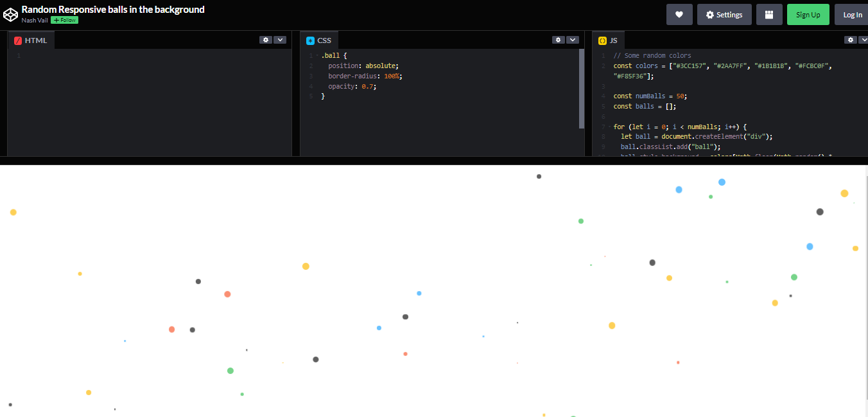Click inside the empty HTML editor line 1
This screenshot has height=417, width=868.
(x=157, y=56)
